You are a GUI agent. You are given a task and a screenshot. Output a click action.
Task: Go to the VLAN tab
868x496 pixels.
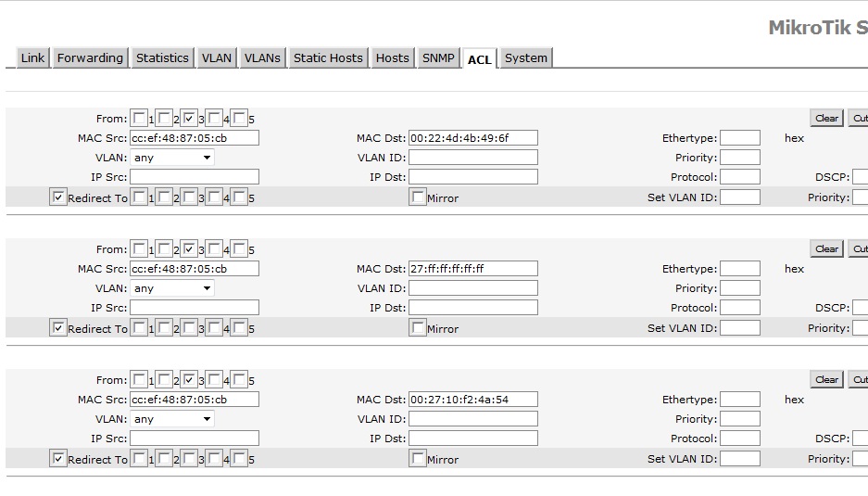pos(217,57)
